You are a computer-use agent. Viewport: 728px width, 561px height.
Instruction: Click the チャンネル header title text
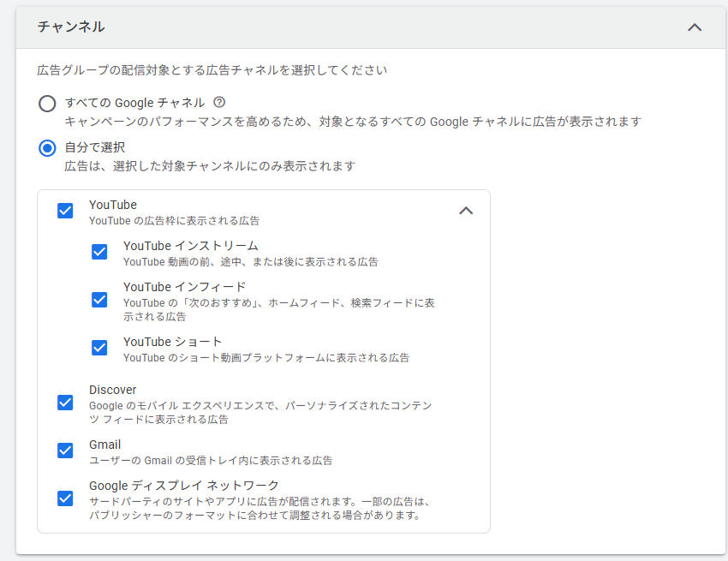[71, 27]
